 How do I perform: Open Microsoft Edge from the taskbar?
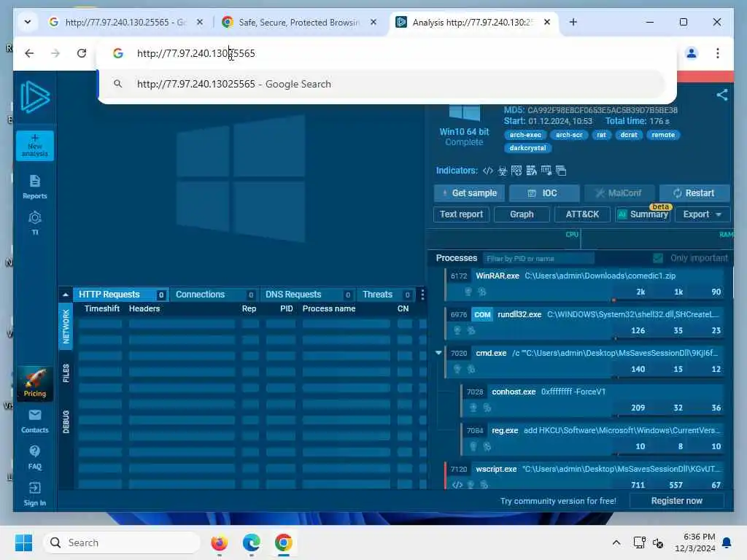tap(251, 542)
